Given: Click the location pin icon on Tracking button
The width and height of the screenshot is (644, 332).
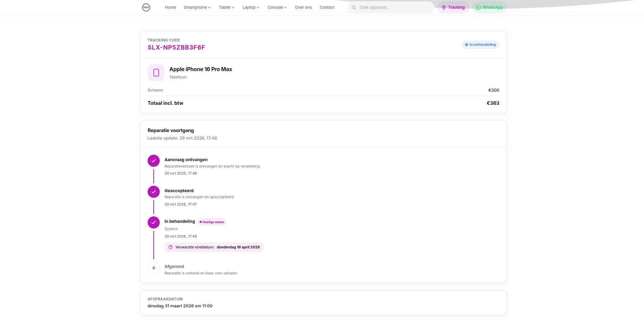Looking at the screenshot, I should point(444,7).
